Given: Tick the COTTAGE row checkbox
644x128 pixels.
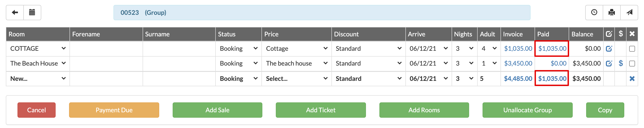Looking at the screenshot, I should (632, 49).
